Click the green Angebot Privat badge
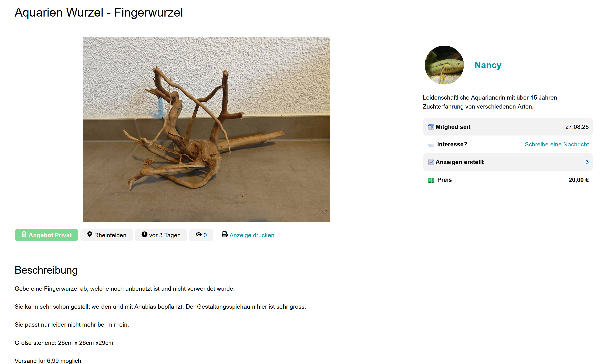 46,235
